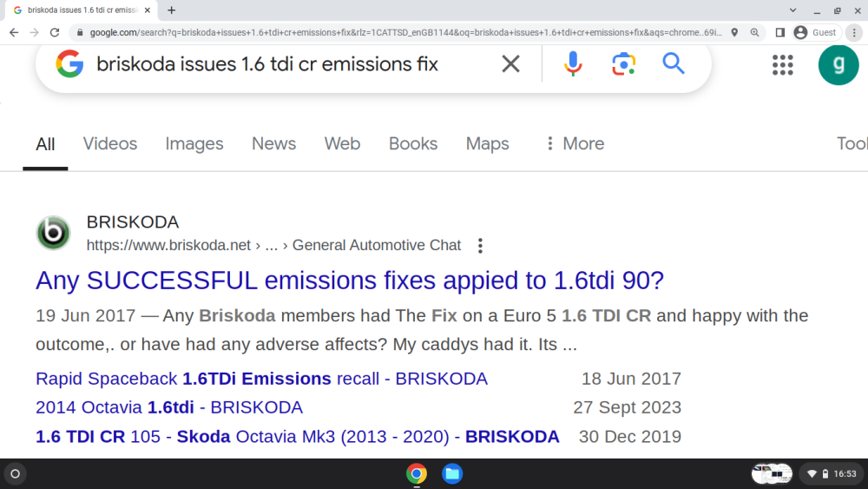The width and height of the screenshot is (868, 489).
Task: Switch to the News tab
Action: (x=274, y=144)
